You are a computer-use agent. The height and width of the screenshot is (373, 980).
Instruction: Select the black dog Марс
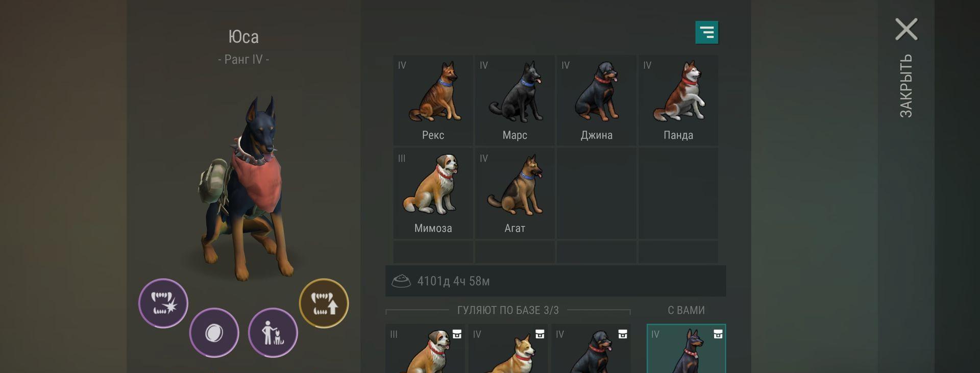pyautogui.click(x=514, y=101)
